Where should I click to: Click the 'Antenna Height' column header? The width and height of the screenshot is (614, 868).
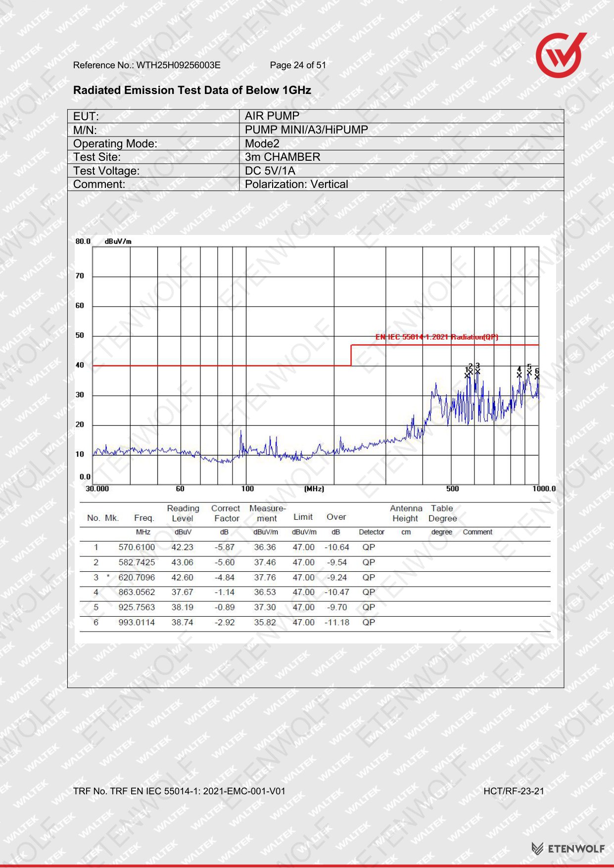406,513
